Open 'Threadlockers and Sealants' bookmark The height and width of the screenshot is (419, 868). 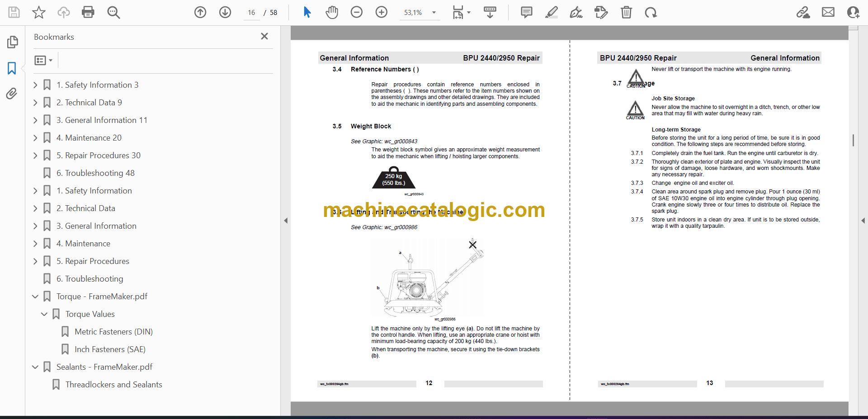click(113, 385)
